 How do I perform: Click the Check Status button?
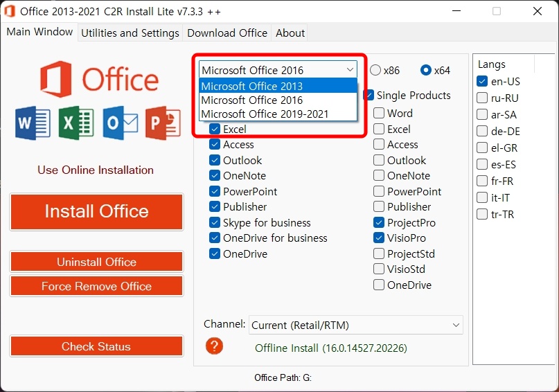96,346
